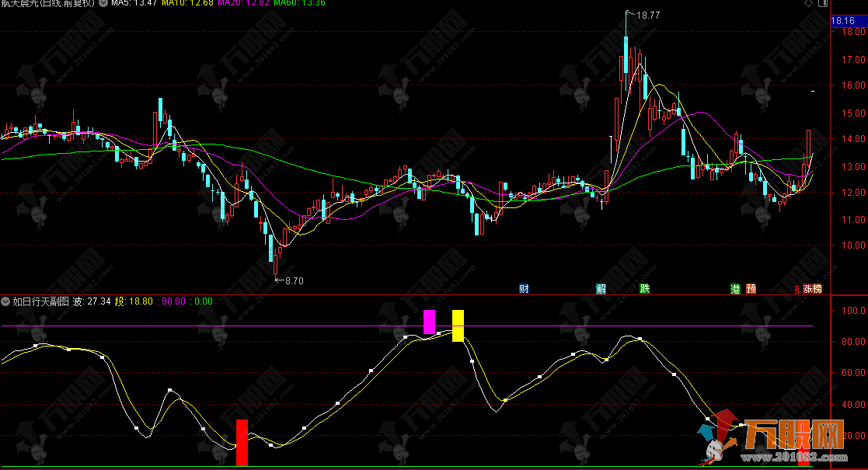
Task: Click the 100.0 sub-chart axis label
Action: coord(853,311)
